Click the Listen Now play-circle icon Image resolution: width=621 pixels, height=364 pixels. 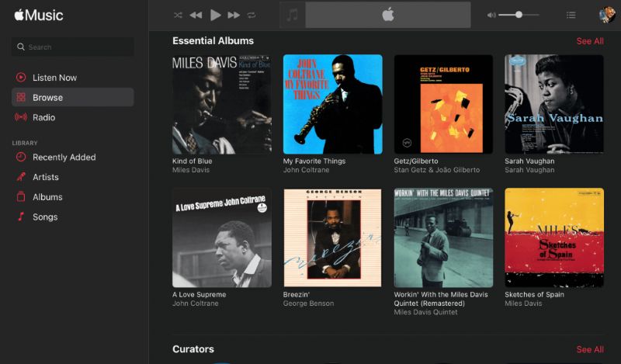[x=21, y=78]
